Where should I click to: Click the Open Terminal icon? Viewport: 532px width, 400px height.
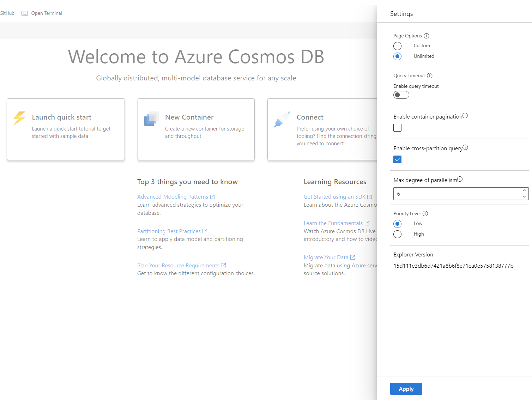click(x=25, y=13)
